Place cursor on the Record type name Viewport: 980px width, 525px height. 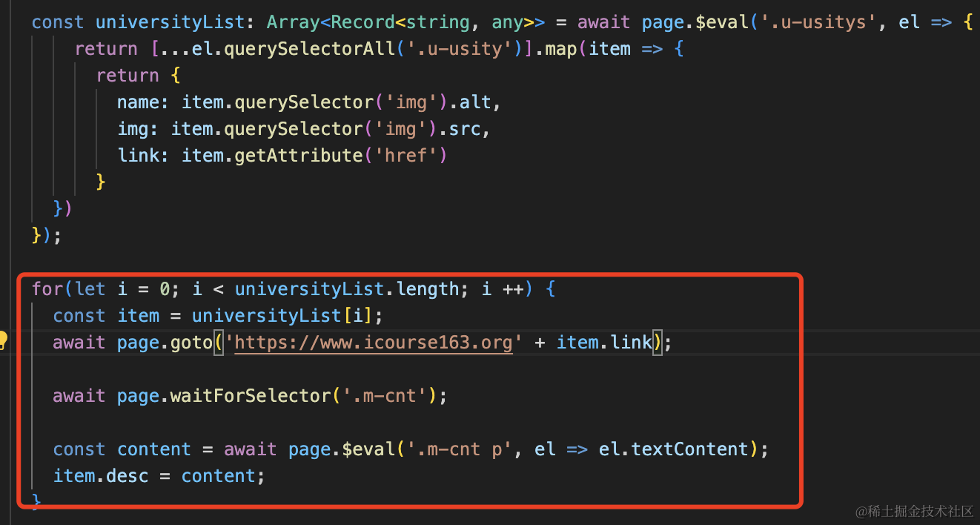coord(357,22)
